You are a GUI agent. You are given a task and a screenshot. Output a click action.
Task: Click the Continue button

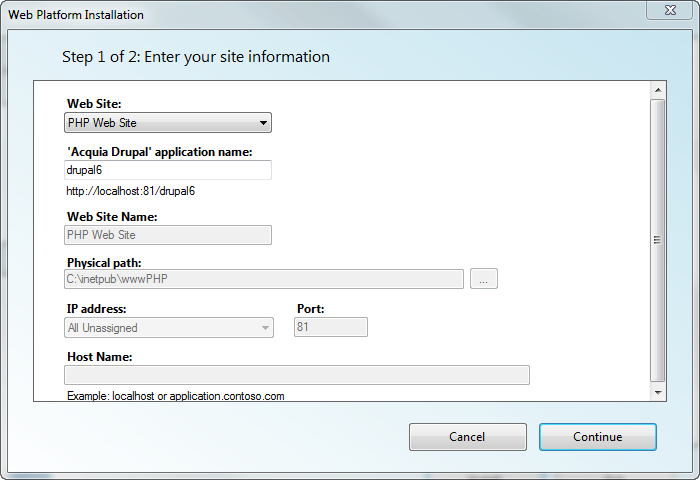598,437
